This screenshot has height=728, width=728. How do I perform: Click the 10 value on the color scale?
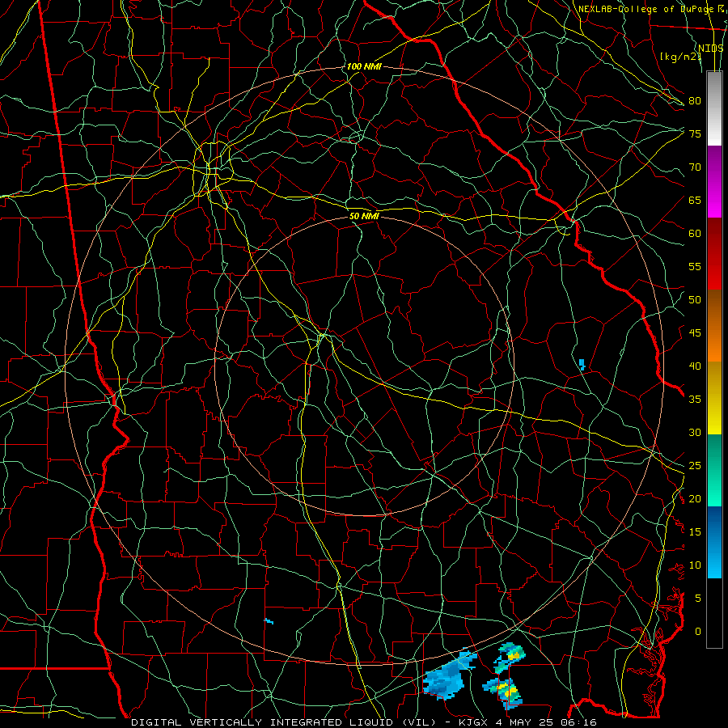click(695, 565)
